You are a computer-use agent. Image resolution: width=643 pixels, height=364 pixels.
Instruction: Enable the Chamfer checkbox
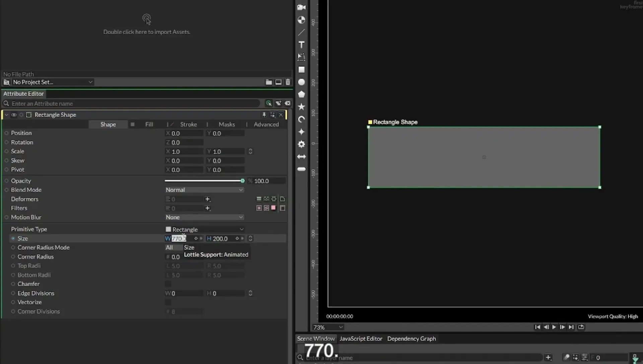pyautogui.click(x=168, y=284)
